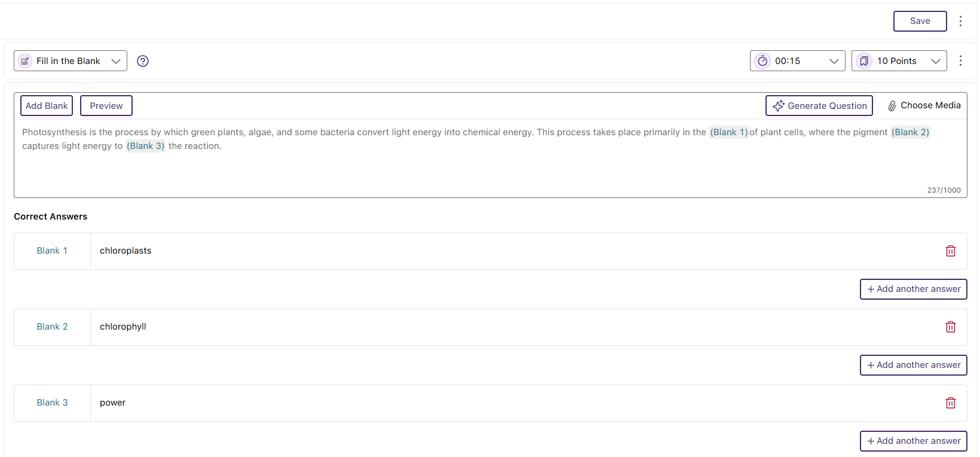Delete the Blank 2 answer with trash icon

point(951,327)
